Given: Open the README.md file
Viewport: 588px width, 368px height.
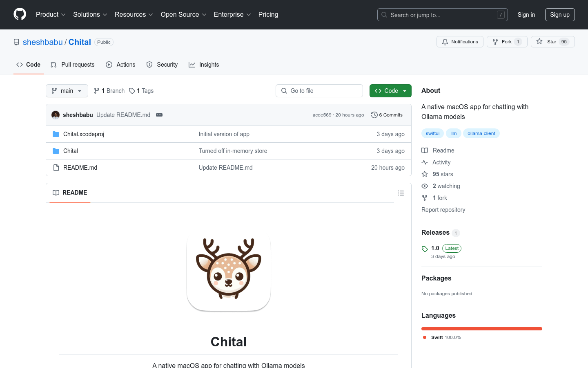Looking at the screenshot, I should click(x=80, y=168).
